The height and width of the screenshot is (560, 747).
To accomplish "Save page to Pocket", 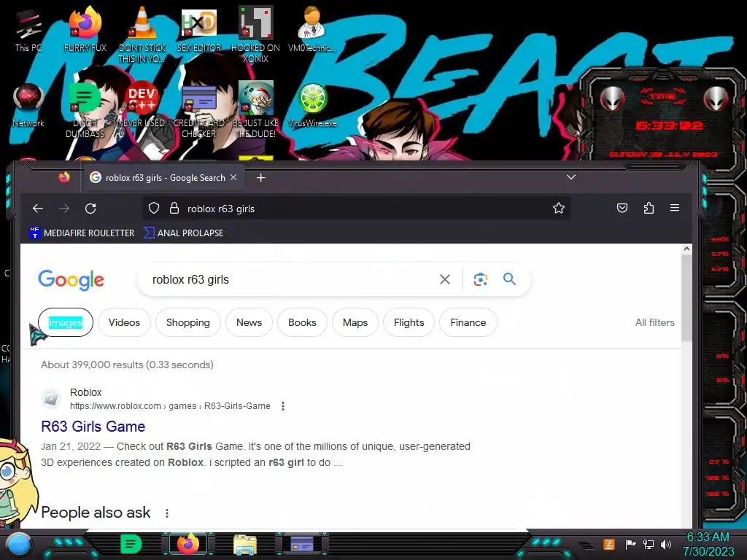I will click(622, 208).
